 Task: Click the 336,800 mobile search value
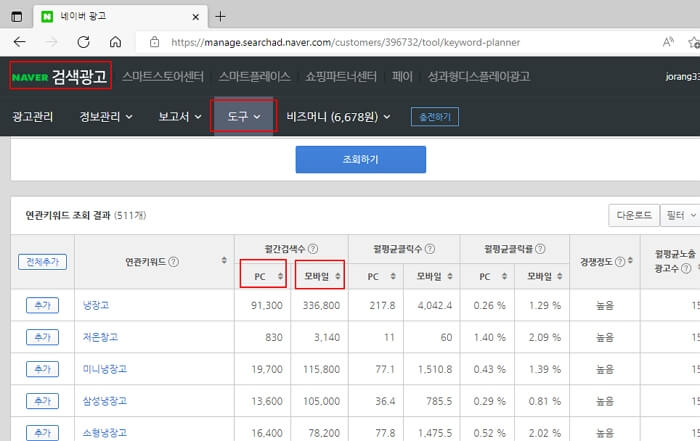(x=321, y=305)
